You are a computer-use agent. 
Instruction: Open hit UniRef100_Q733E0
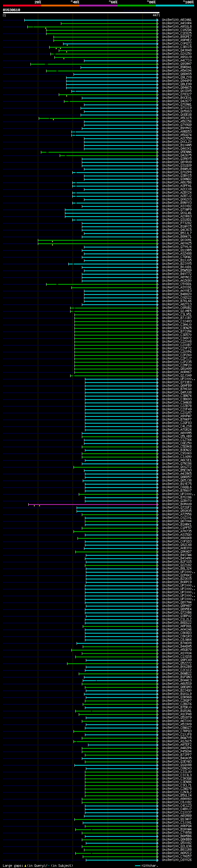click(176, 382)
